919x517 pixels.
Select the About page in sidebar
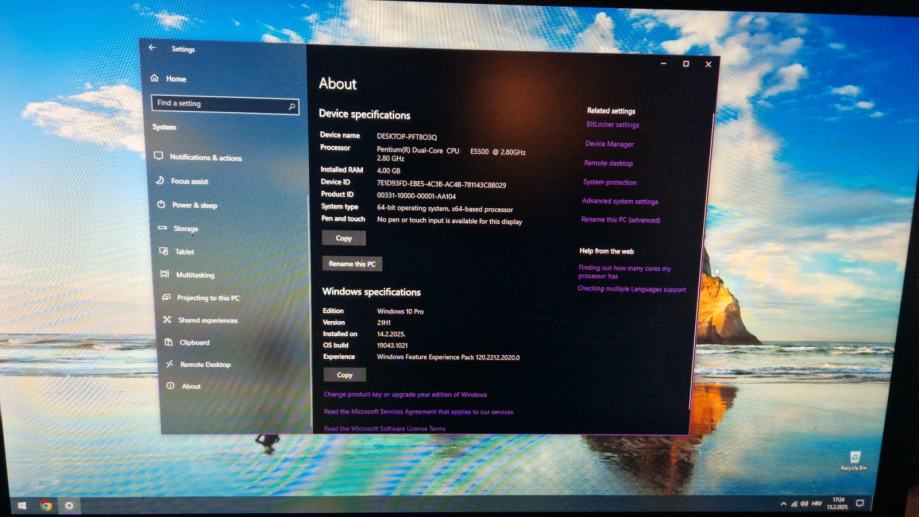point(184,386)
